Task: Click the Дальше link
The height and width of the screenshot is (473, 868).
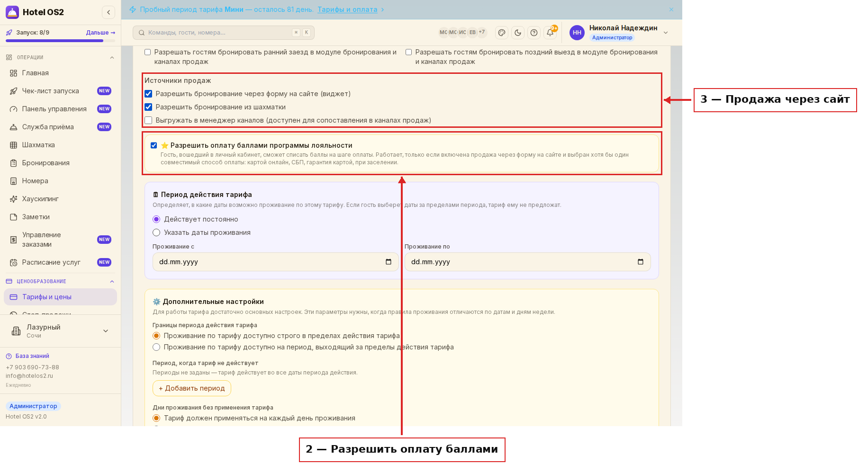Action: pyautogui.click(x=100, y=33)
